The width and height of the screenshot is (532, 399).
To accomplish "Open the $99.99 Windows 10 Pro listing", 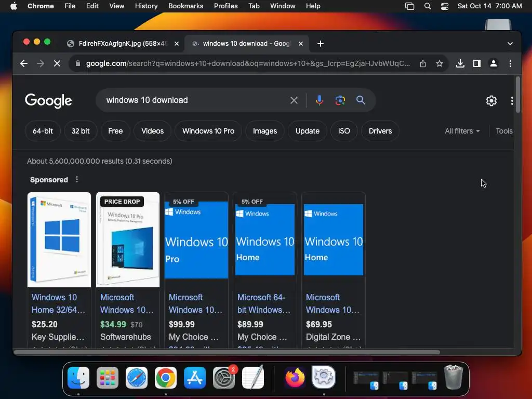I will point(195,303).
